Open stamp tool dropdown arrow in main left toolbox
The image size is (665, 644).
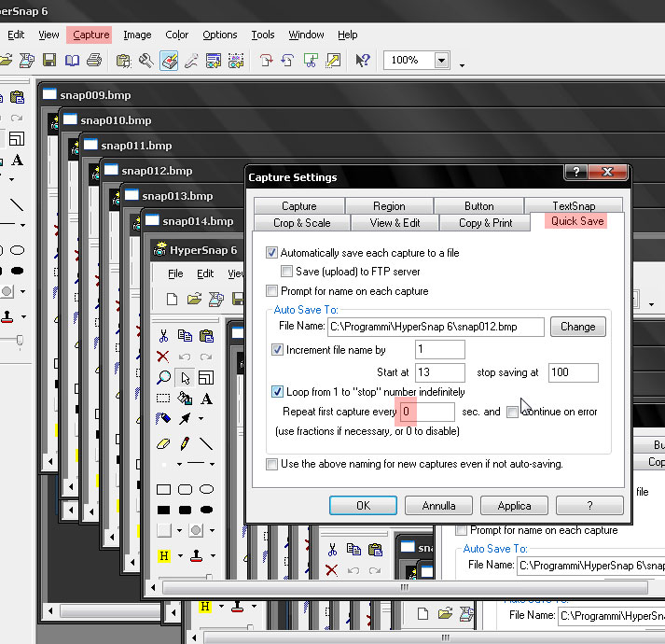(23, 316)
